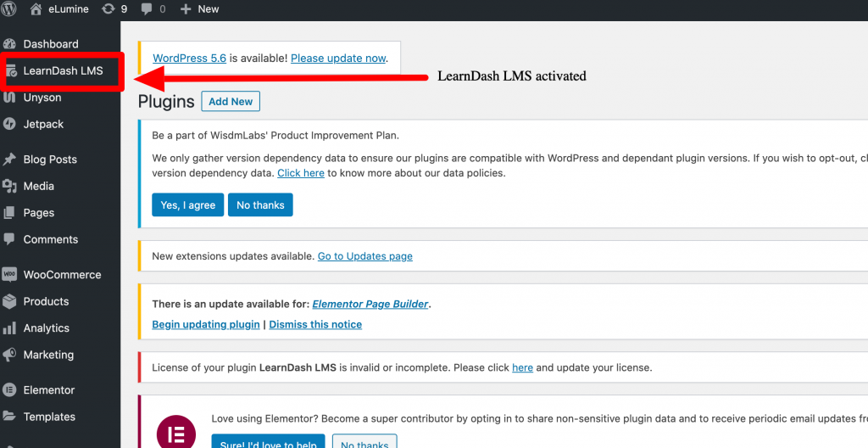
Task: Click the Begin updating plugin link
Action: coord(206,324)
